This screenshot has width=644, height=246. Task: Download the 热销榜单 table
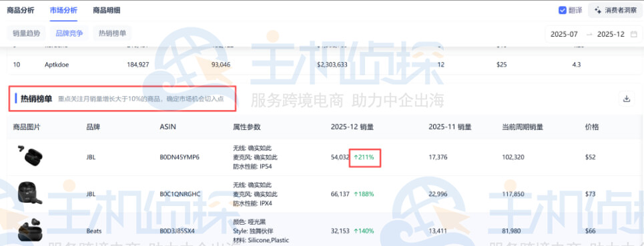pos(627,99)
